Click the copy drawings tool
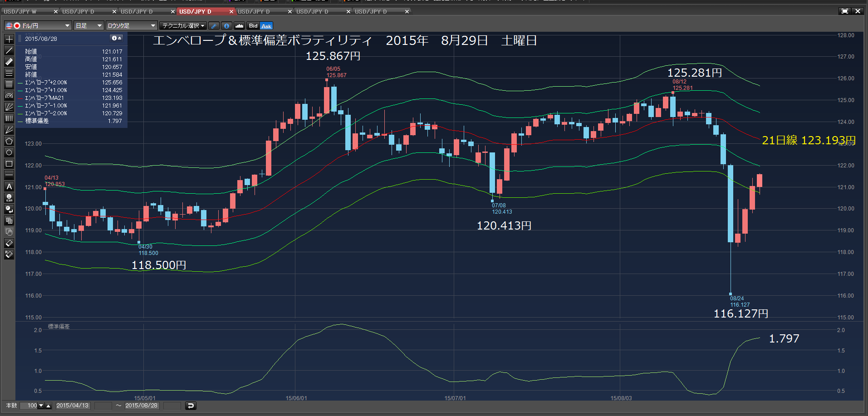868x416 pixels. (x=9, y=220)
